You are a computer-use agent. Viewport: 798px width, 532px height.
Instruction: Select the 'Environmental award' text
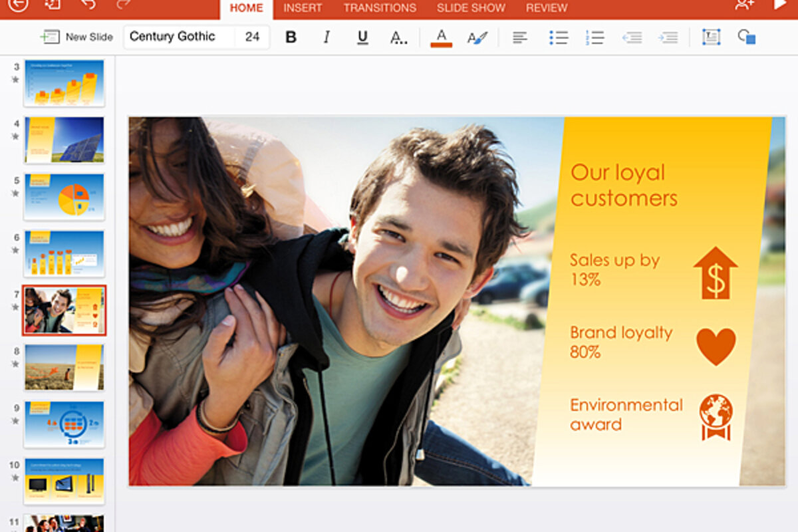626,414
